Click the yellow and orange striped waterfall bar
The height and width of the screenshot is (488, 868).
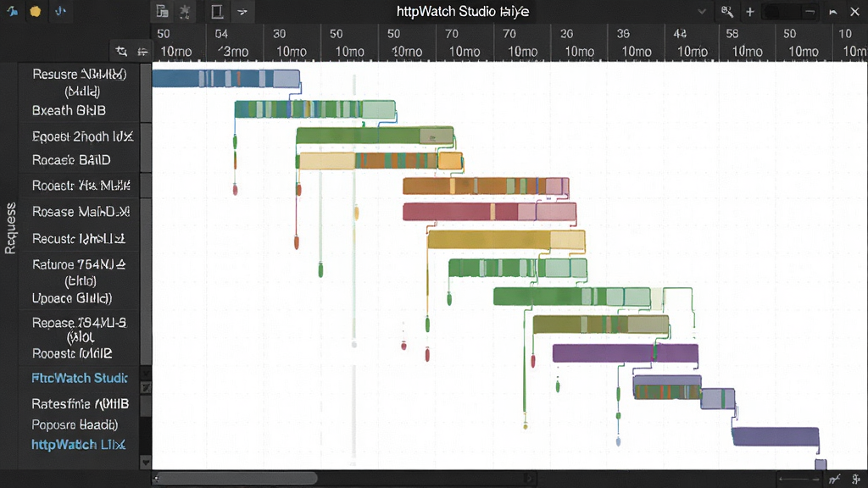click(x=380, y=161)
